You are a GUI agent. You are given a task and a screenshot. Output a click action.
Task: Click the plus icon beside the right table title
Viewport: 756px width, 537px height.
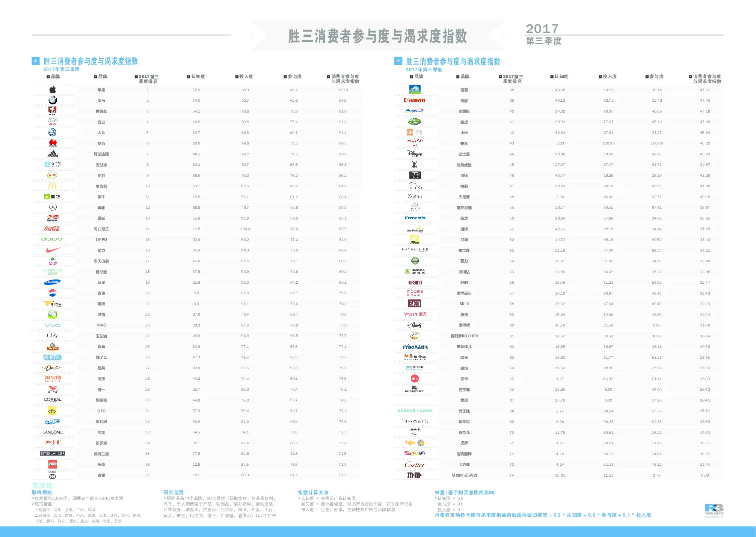click(398, 61)
